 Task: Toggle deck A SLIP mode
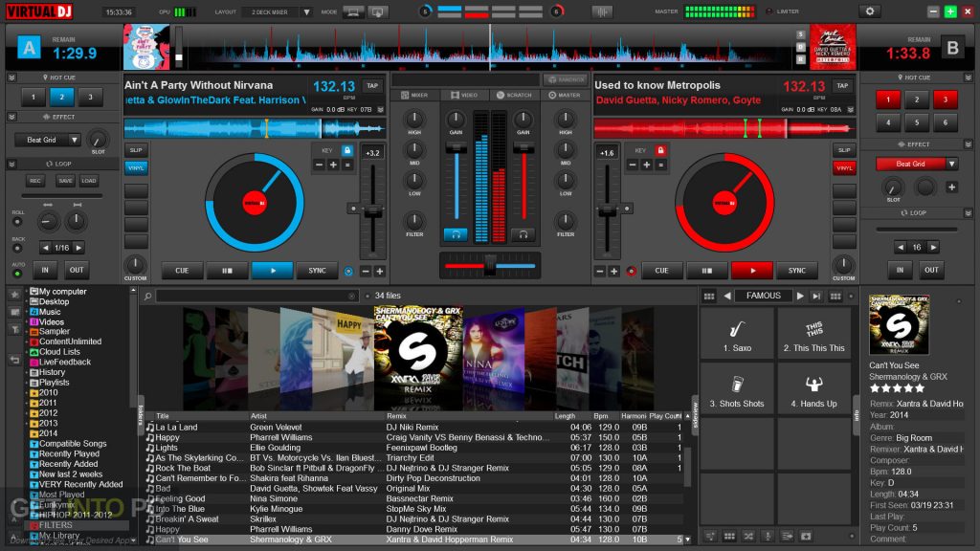click(136, 150)
